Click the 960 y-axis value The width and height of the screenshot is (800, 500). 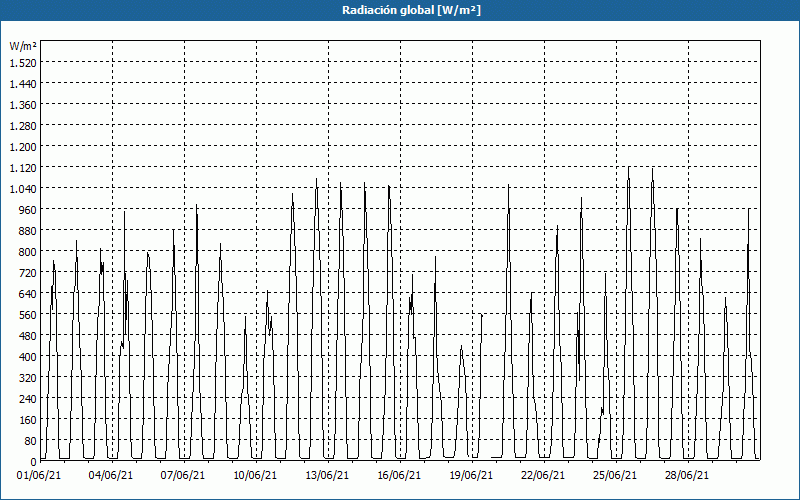28,210
